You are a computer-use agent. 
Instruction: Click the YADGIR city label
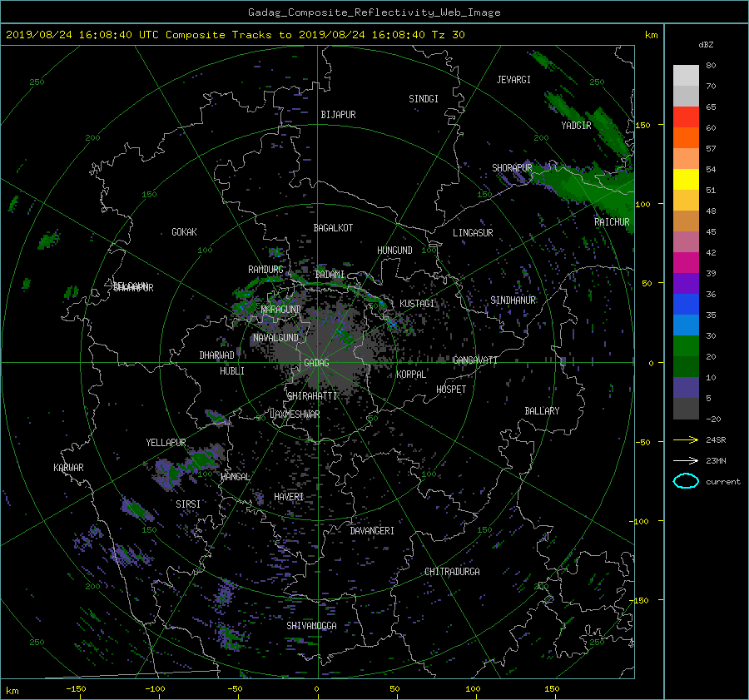point(576,125)
